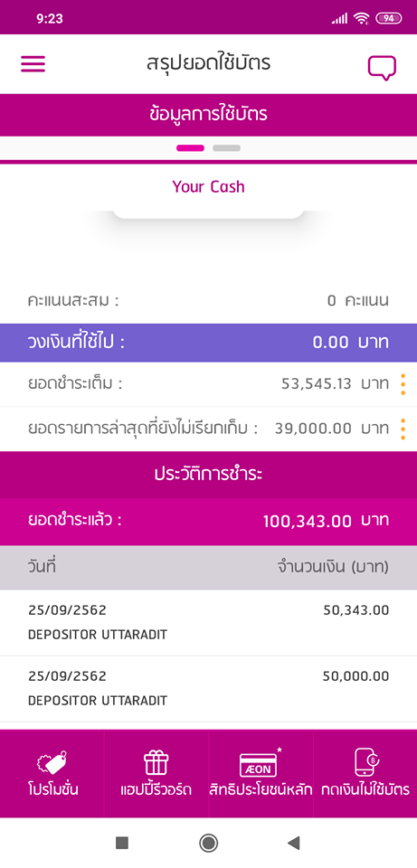Open the chat message icon
The width and height of the screenshot is (417, 868).
click(x=382, y=68)
